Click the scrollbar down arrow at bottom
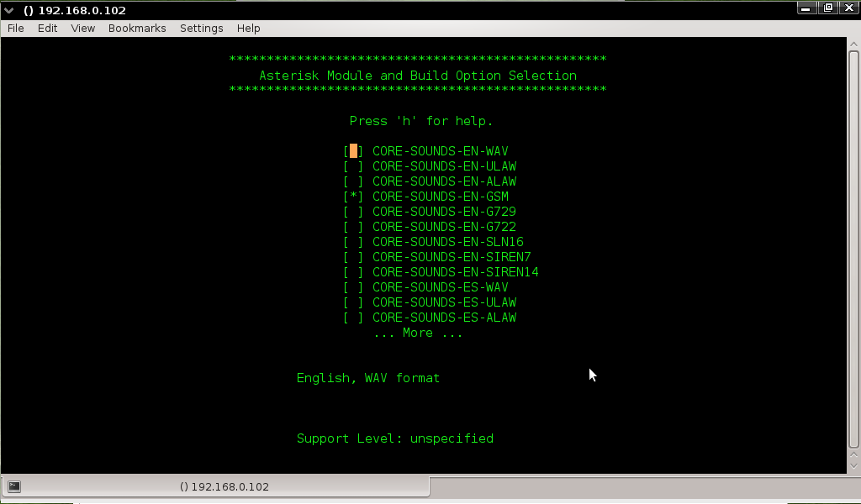Image resolution: width=861 pixels, height=504 pixels. coord(853,466)
